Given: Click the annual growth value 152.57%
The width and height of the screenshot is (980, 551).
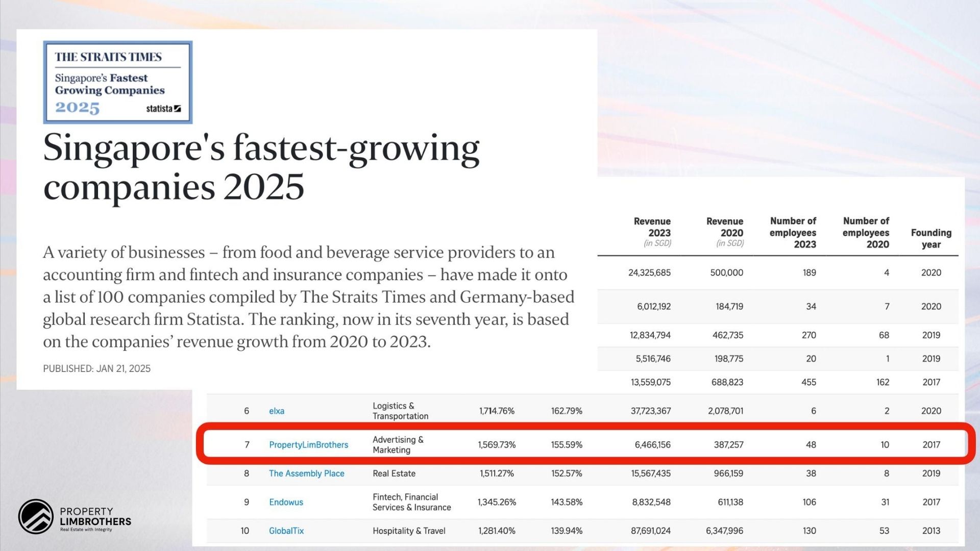Looking at the screenshot, I should coord(567,473).
